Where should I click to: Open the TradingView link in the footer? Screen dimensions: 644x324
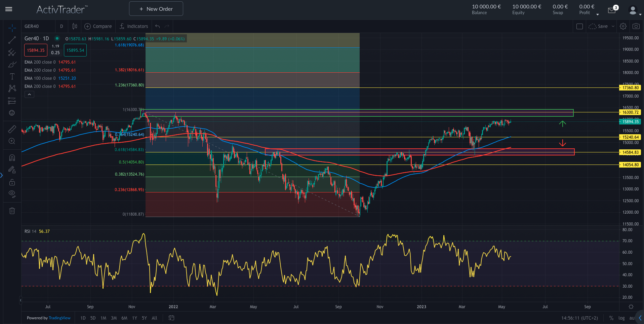[x=59, y=318]
